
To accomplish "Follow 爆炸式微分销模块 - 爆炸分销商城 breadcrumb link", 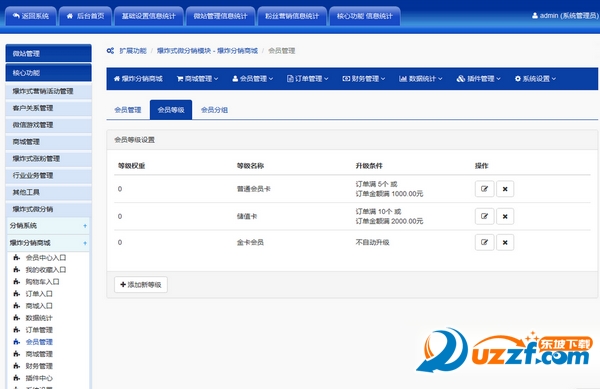I will click(207, 51).
